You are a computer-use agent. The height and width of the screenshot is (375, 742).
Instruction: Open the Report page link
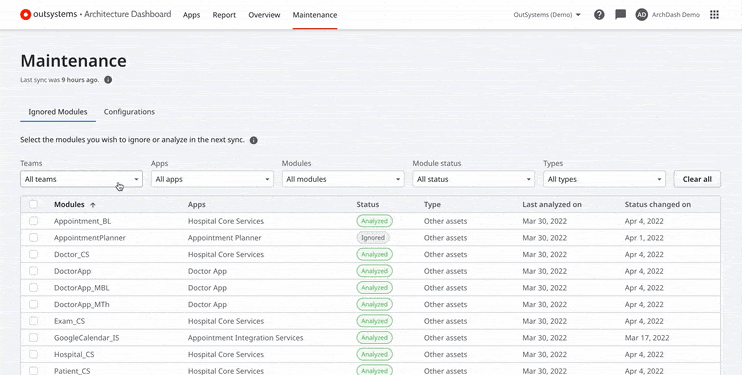click(224, 15)
